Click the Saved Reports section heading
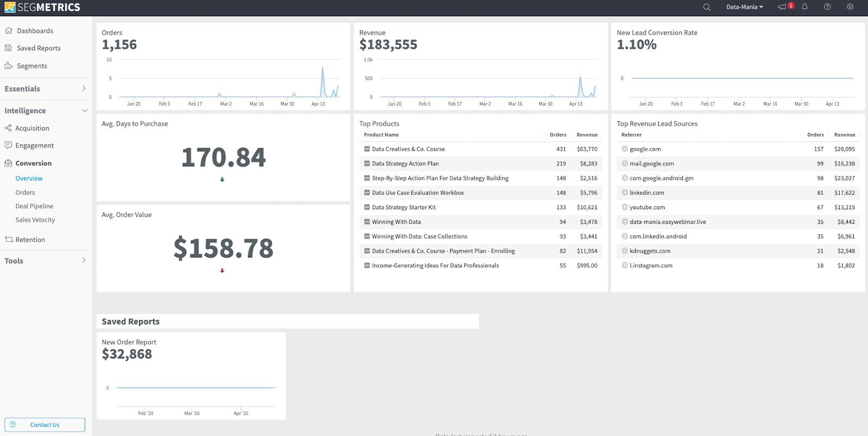 point(131,322)
